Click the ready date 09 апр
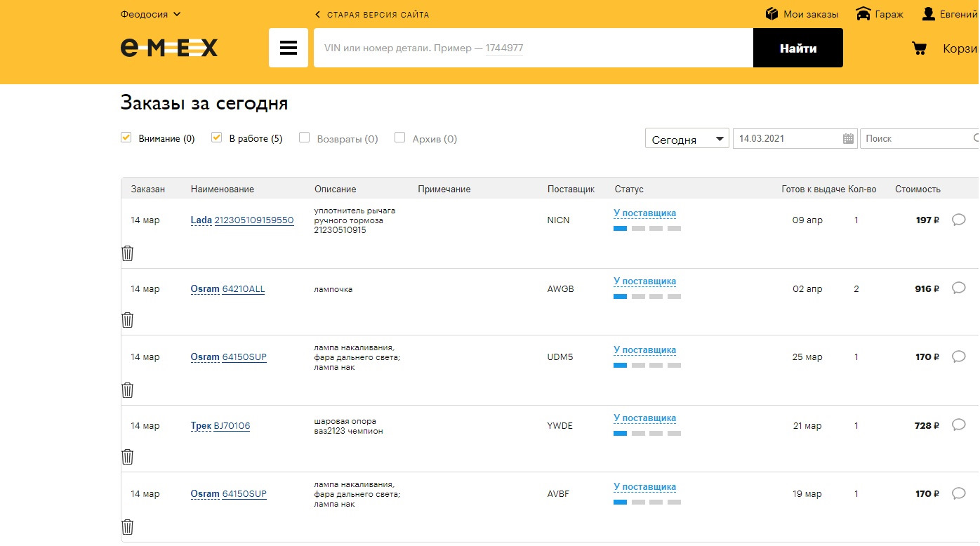Image resolution: width=980 pixels, height=546 pixels. tap(807, 220)
